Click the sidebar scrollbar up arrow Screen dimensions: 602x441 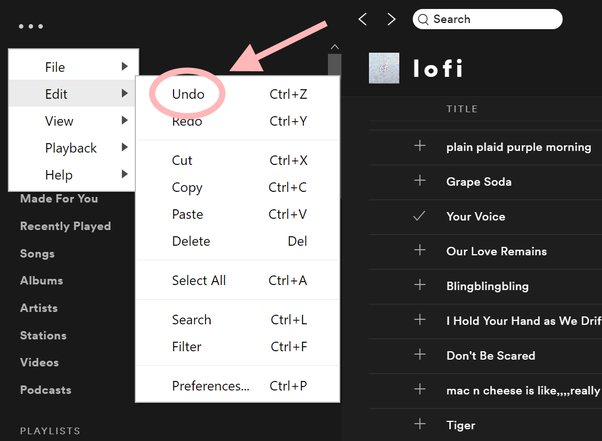point(335,47)
